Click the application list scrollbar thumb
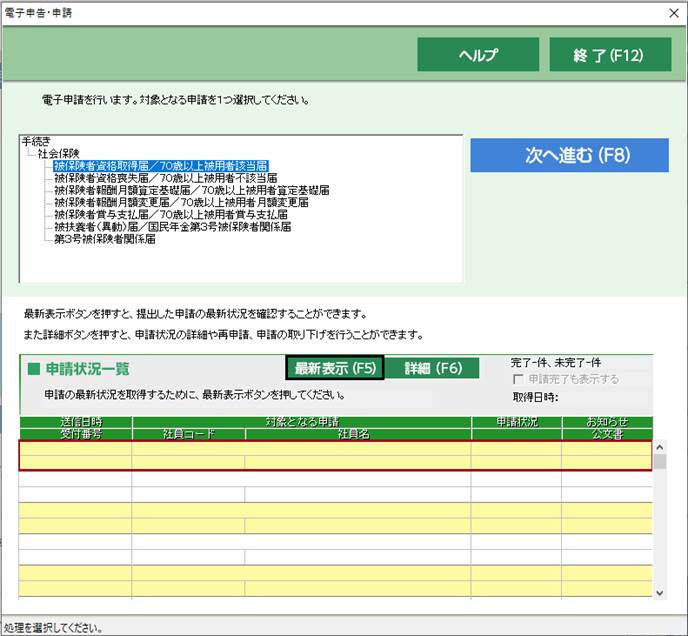This screenshot has height=636, width=688. [659, 461]
